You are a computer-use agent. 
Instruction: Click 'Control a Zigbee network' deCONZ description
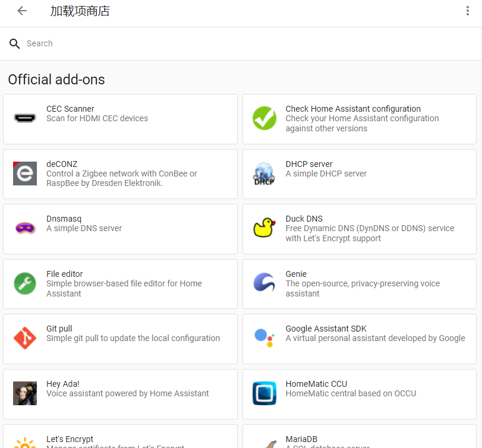122,178
